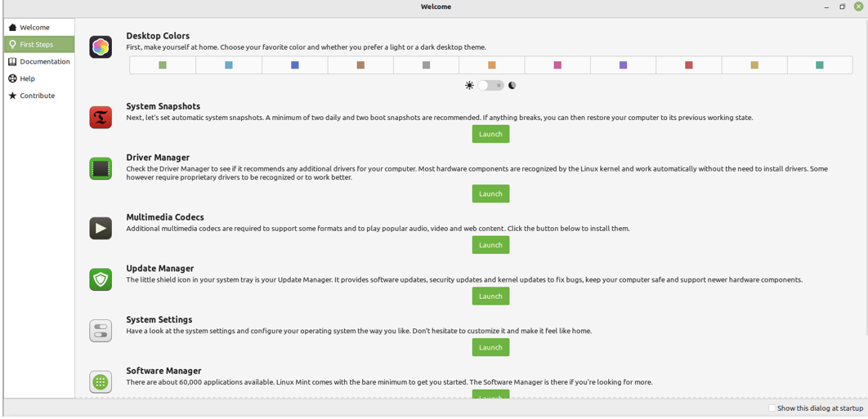Go to the Documentation section
868x419 pixels.
[x=38, y=61]
